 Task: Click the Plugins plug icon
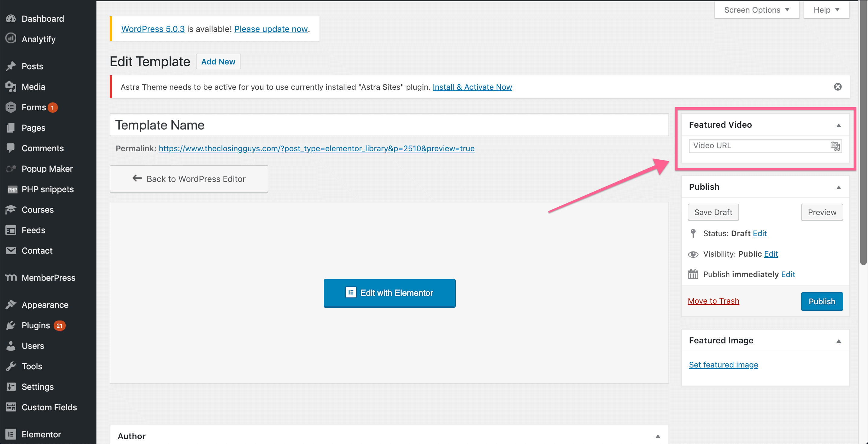(11, 325)
